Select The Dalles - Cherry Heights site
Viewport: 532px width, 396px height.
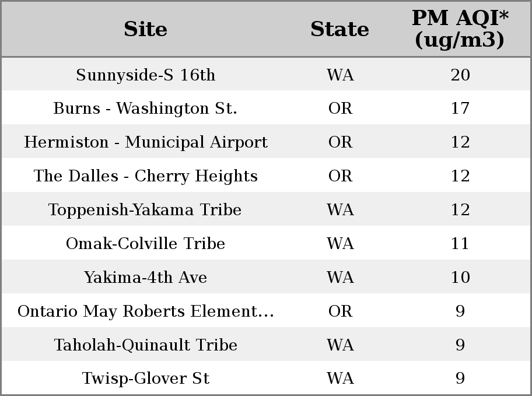[146, 176]
